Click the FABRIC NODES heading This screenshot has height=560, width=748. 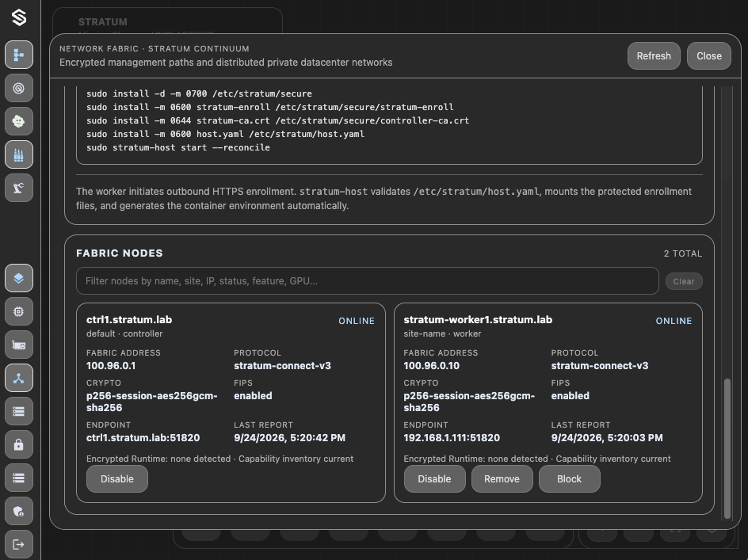point(120,253)
